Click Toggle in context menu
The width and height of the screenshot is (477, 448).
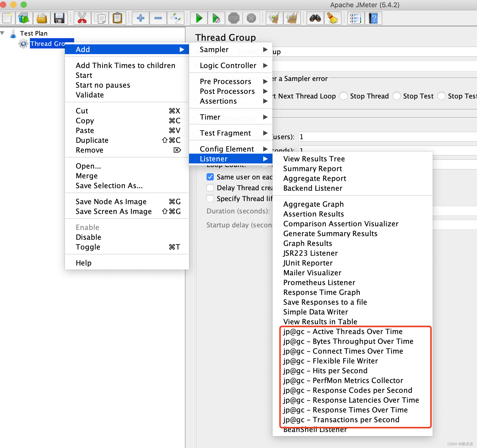(127, 247)
